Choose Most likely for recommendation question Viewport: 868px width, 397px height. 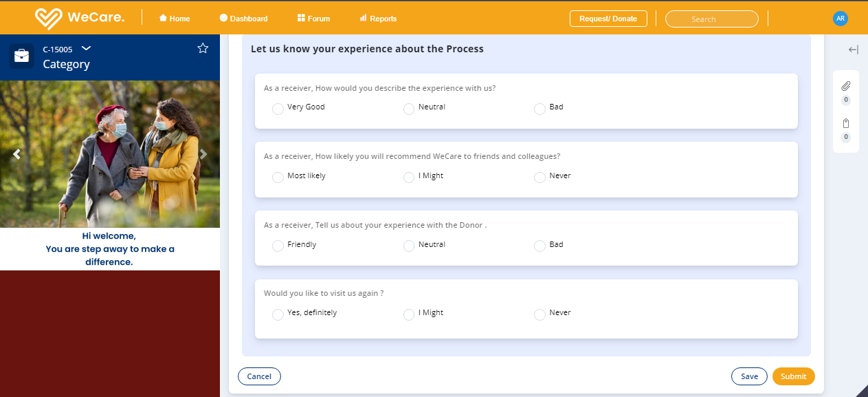click(278, 178)
